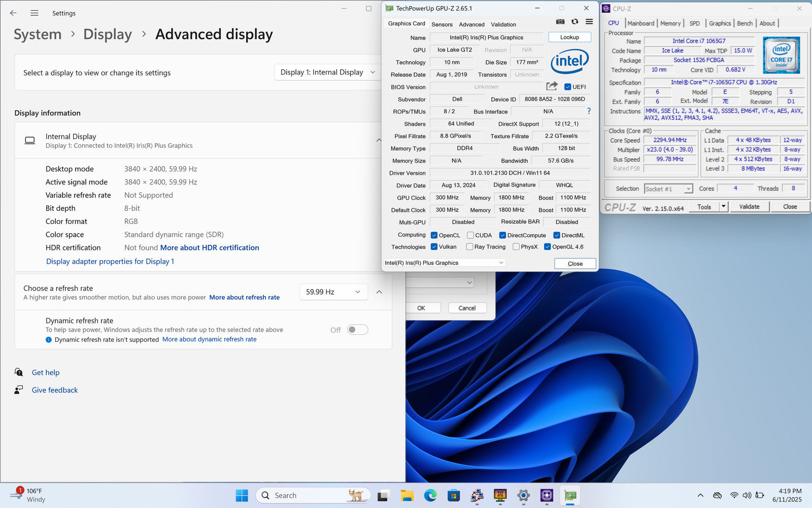812x508 pixels.
Task: Toggle the OpenCL checkbox
Action: coord(434,235)
